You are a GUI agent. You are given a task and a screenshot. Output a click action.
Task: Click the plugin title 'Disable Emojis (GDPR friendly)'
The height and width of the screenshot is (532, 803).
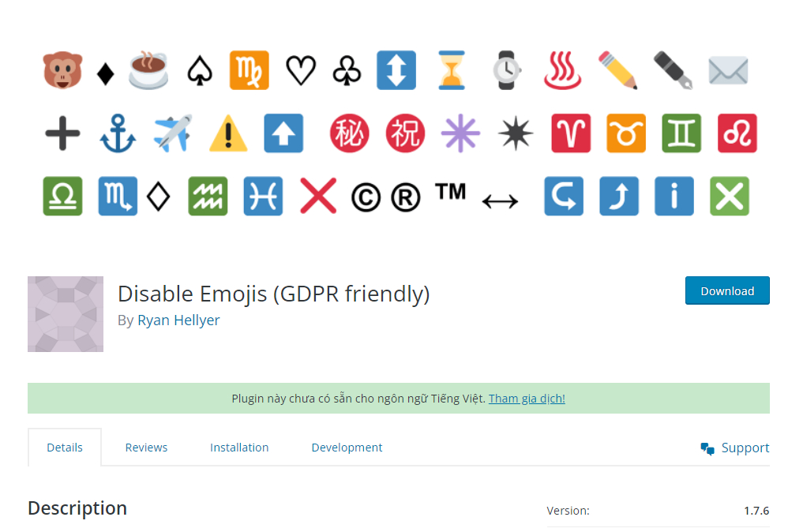pyautogui.click(x=273, y=294)
